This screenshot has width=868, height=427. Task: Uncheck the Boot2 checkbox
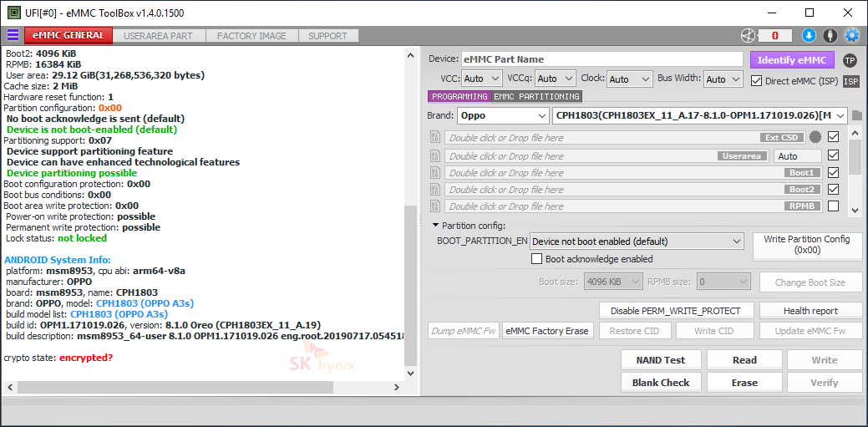(833, 189)
